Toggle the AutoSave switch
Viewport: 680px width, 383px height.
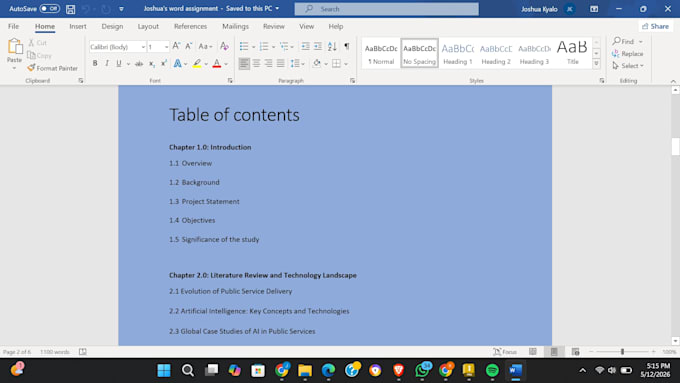(x=49, y=9)
